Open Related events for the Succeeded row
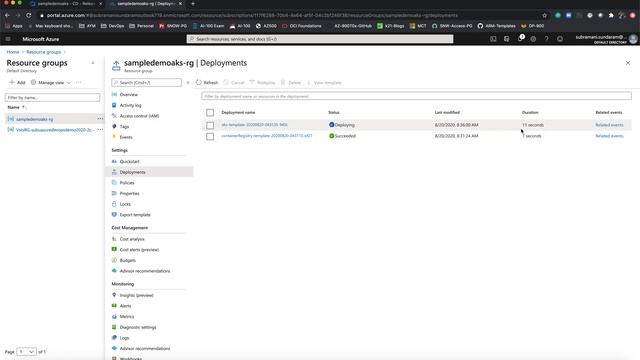 tap(609, 136)
